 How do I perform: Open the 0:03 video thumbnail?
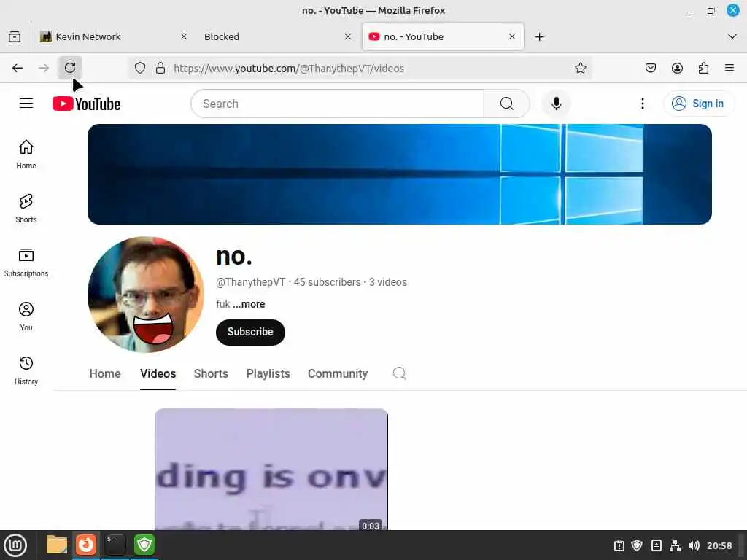[271, 469]
